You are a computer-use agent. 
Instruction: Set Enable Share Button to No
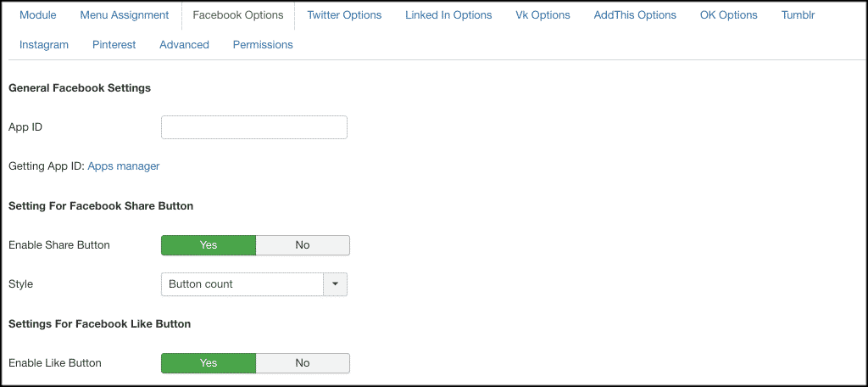click(x=303, y=245)
